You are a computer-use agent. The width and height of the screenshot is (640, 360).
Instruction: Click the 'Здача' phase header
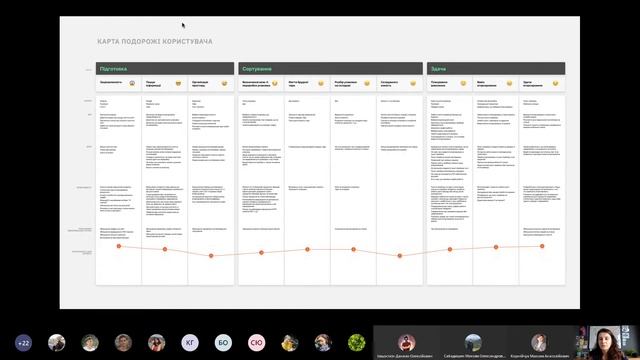click(x=496, y=69)
